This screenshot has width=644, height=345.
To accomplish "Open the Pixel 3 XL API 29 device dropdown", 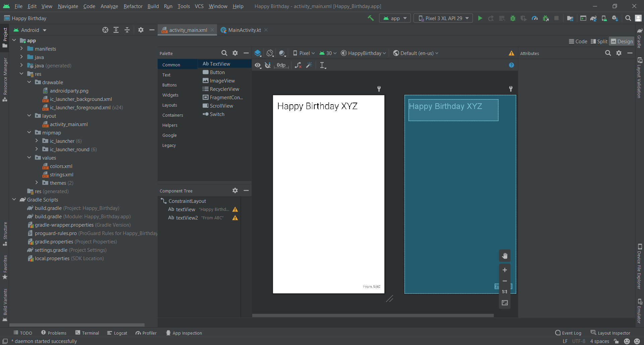I will click(443, 18).
